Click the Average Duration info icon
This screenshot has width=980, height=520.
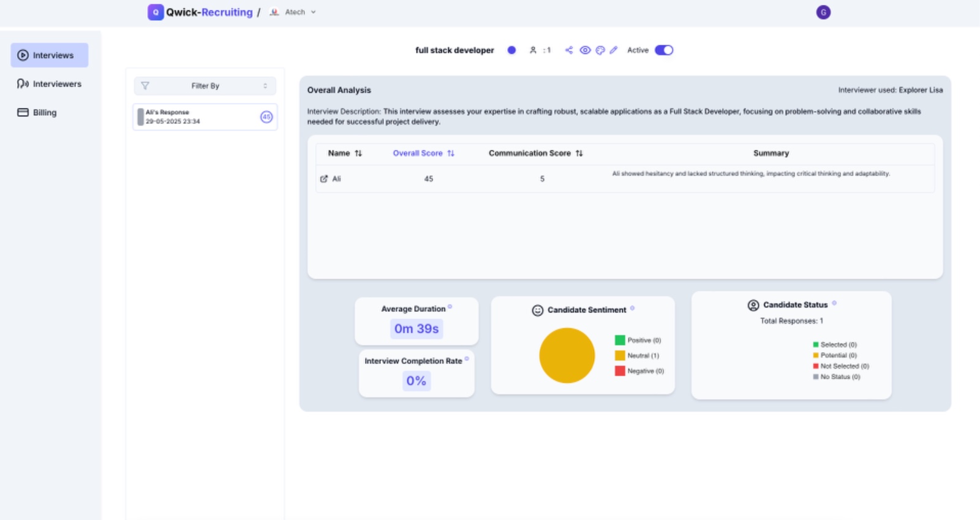tap(450, 307)
